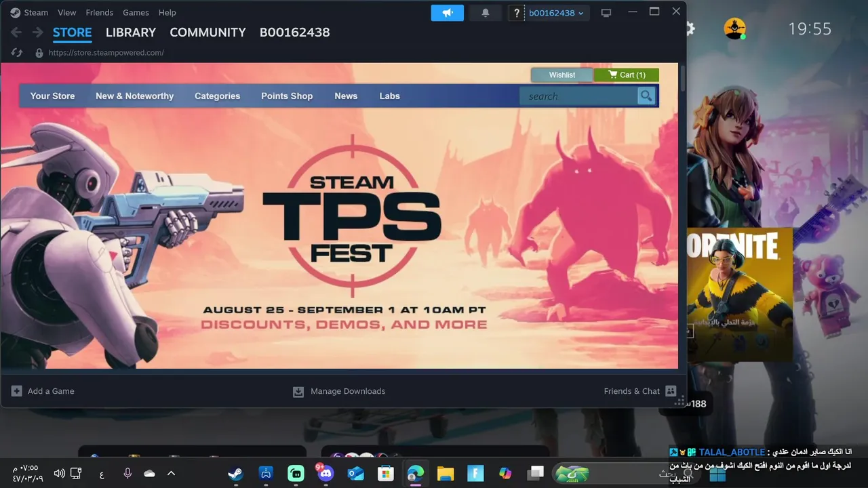Screen dimensions: 868x488
Task: Click the Manage Downloads icon
Action: [298, 391]
